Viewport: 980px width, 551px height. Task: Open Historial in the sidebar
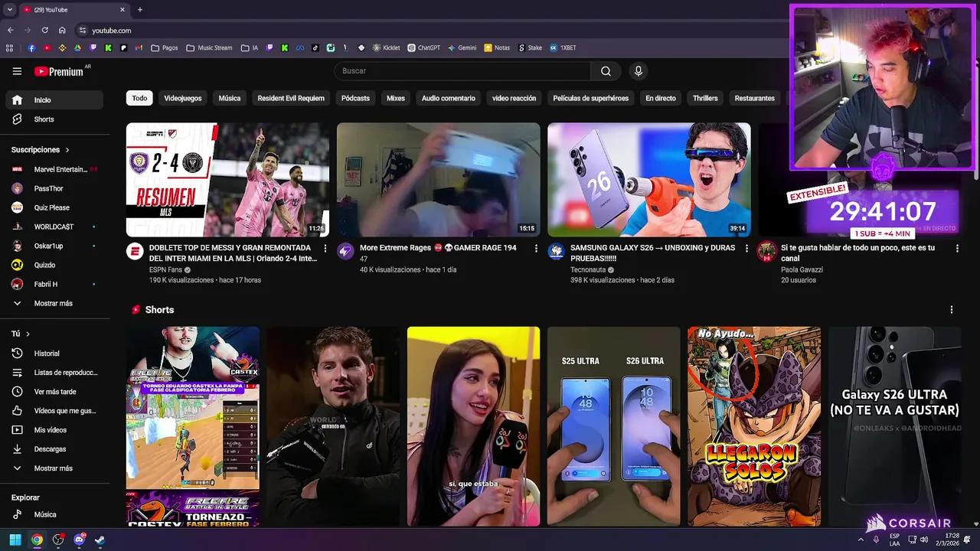tap(54, 354)
